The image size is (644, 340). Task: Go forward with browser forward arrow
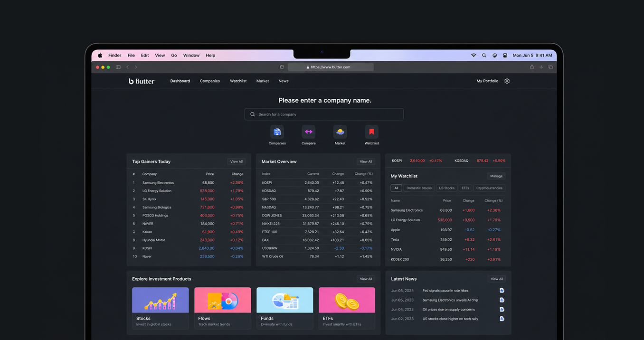(x=136, y=67)
